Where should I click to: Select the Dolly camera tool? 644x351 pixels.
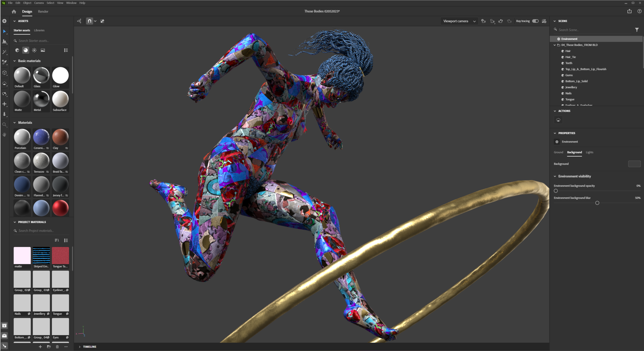tap(5, 114)
